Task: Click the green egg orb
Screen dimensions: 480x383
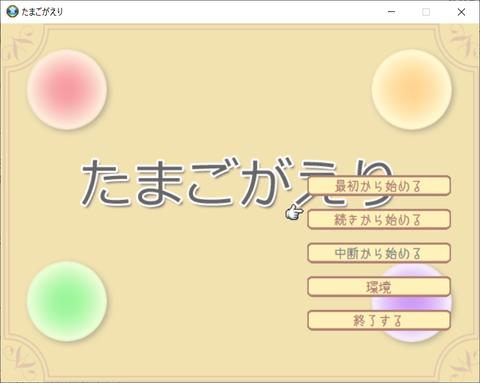Action: pyautogui.click(x=67, y=301)
